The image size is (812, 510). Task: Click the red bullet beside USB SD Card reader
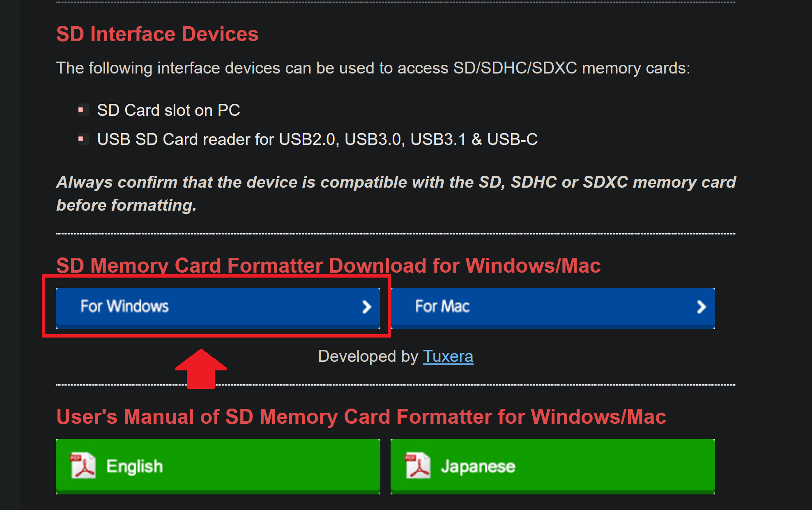[x=81, y=139]
